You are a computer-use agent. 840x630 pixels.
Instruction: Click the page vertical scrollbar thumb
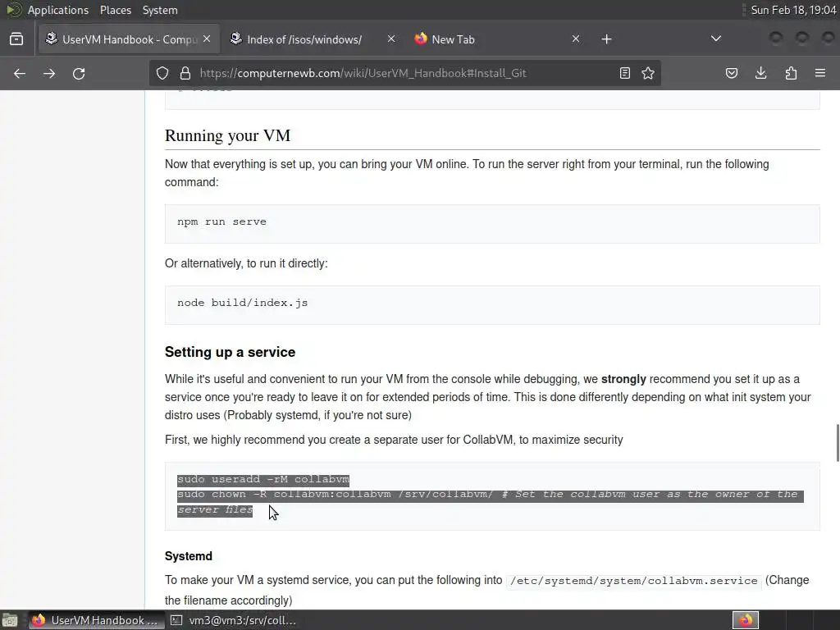[x=838, y=442]
